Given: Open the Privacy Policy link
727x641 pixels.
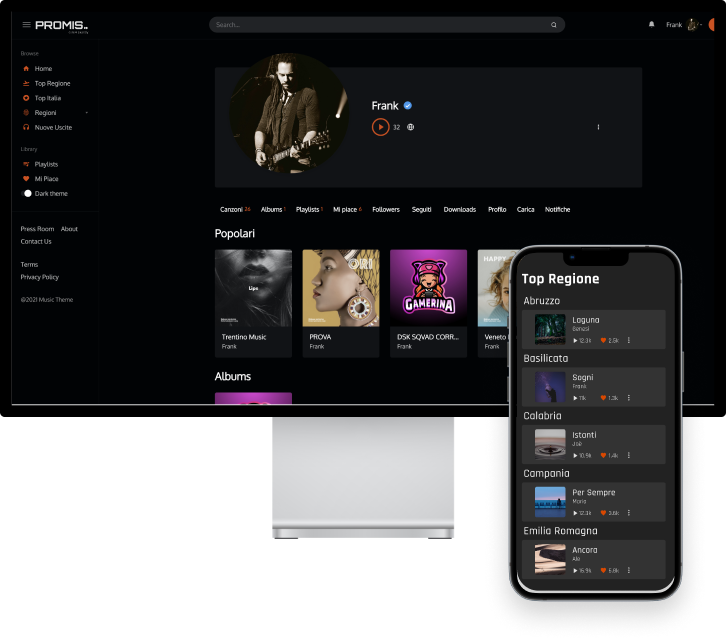Looking at the screenshot, I should pyautogui.click(x=40, y=277).
